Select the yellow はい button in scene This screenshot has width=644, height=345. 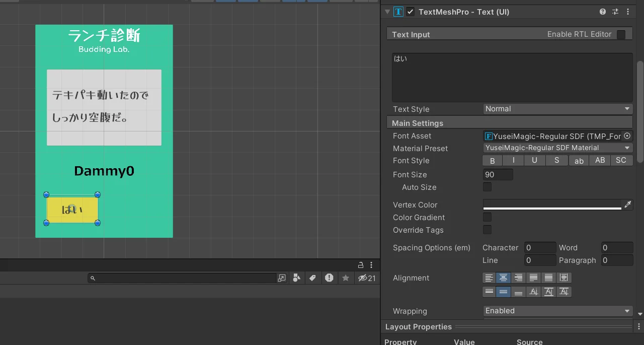point(72,210)
